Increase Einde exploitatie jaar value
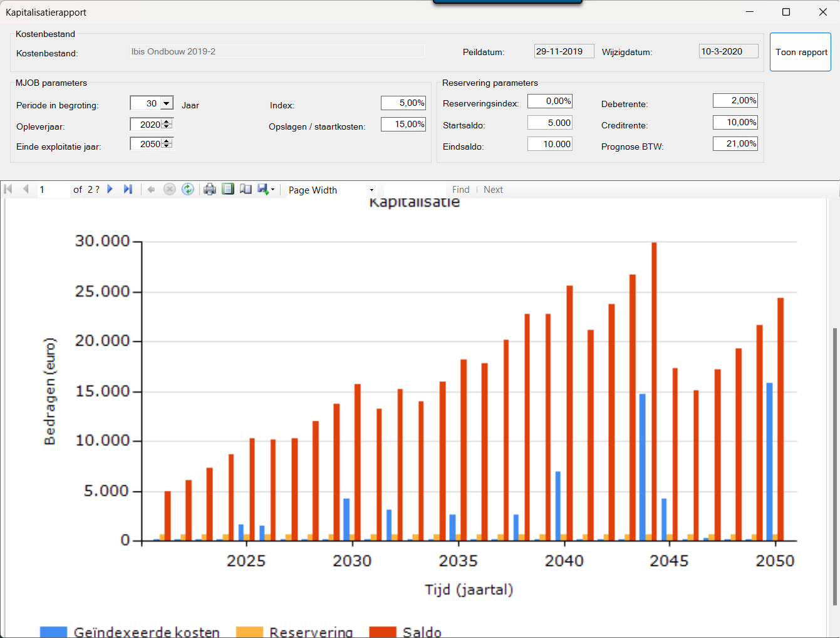 click(x=167, y=141)
